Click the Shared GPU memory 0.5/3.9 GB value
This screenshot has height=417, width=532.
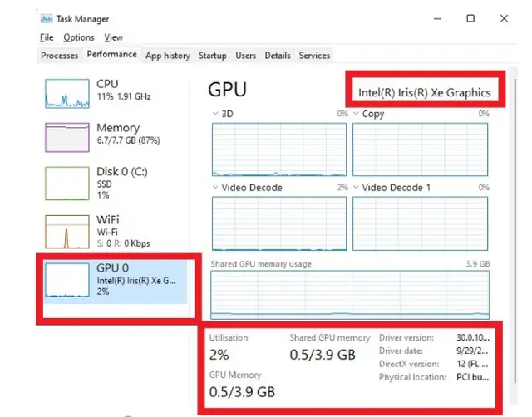[x=323, y=355]
